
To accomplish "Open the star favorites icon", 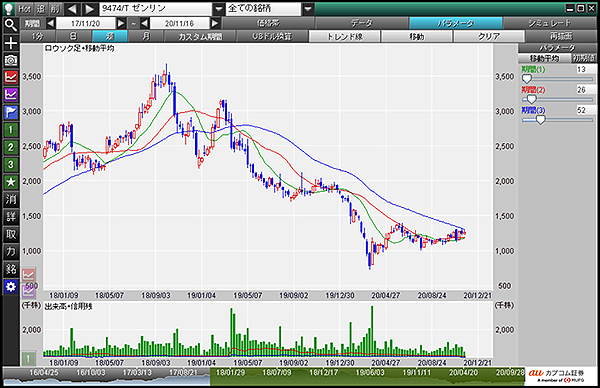I will click(x=11, y=182).
